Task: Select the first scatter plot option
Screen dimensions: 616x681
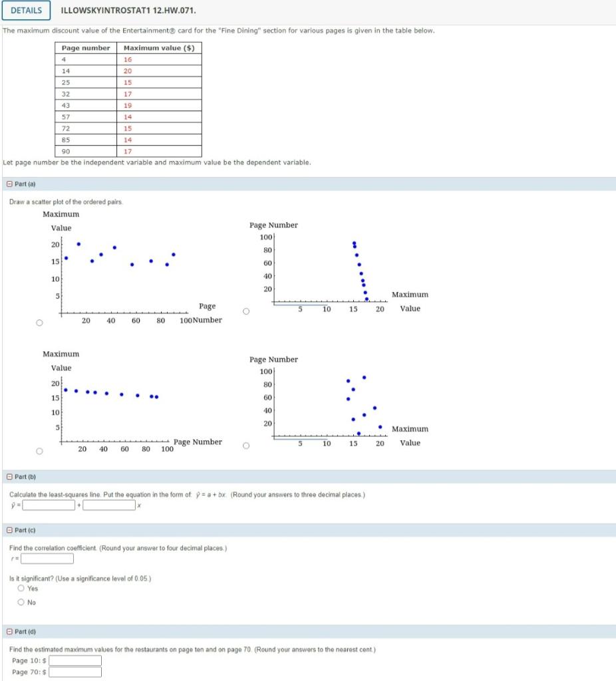Action: [39, 321]
